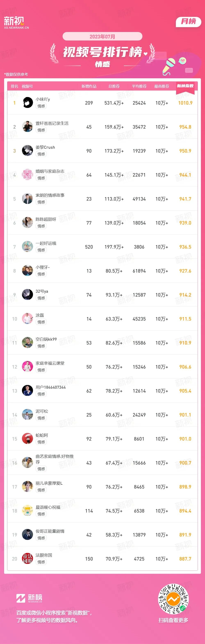Click the 总推荐 column header
This screenshot has height=644, width=205.
pyautogui.click(x=114, y=86)
